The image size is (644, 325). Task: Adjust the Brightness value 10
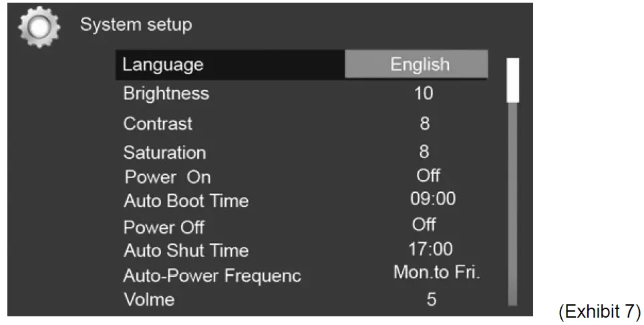pyautogui.click(x=424, y=93)
